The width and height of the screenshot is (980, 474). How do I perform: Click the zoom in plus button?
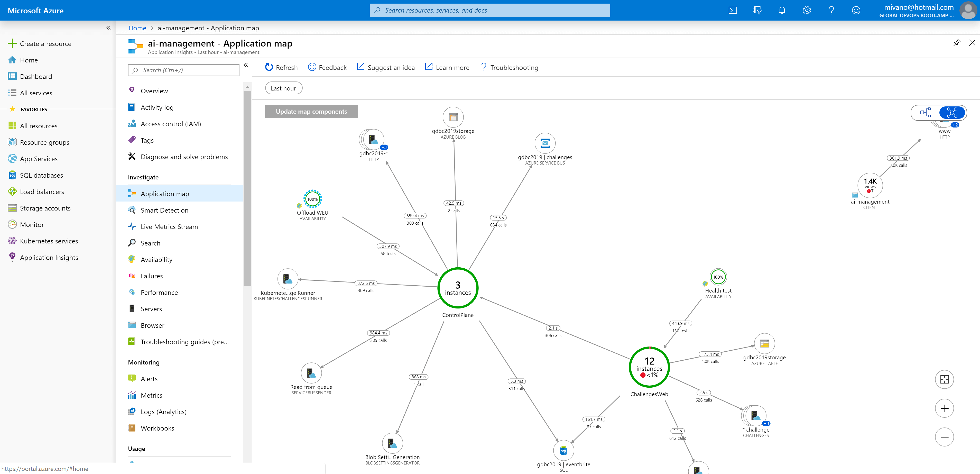click(x=944, y=408)
